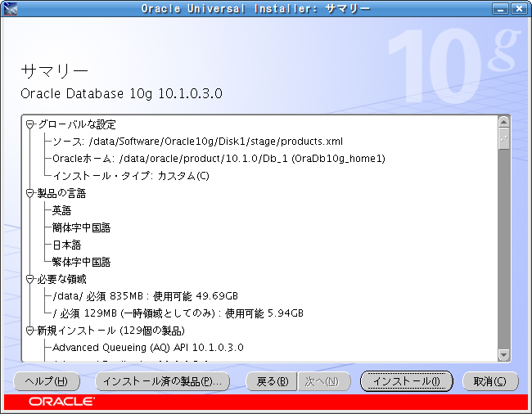Screen dimensions: 532x414
Task: Click the scrollbar up arrow
Action: coord(504,122)
